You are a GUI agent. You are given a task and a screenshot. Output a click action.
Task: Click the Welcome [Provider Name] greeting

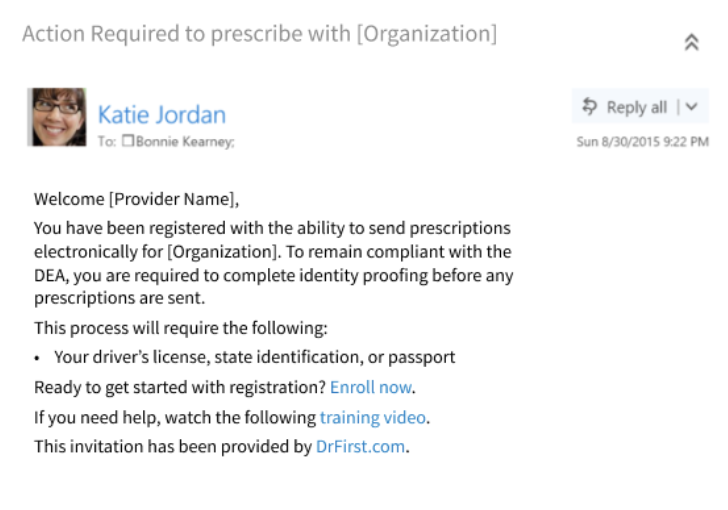tap(136, 199)
